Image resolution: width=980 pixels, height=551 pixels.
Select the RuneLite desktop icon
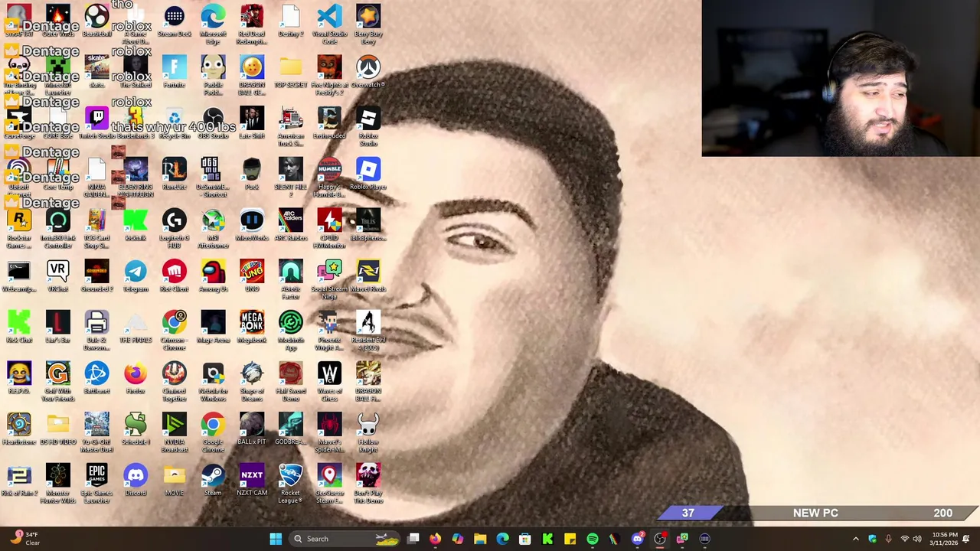click(x=175, y=174)
